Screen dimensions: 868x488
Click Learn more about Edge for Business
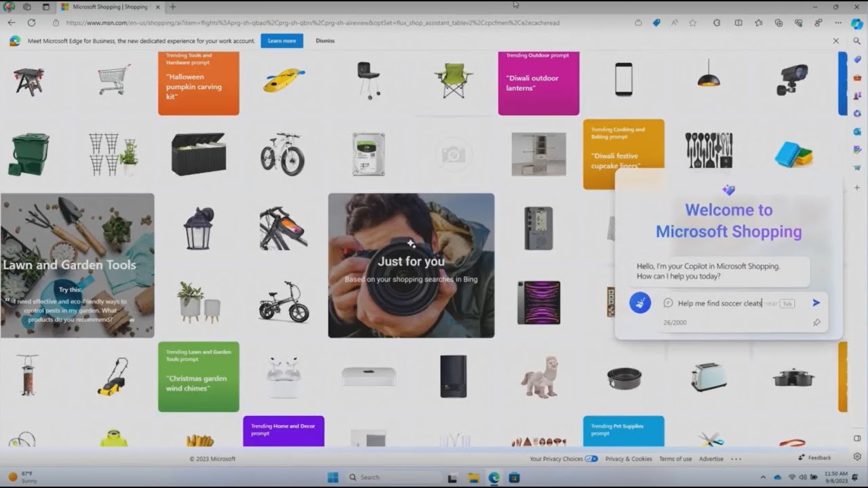coord(281,41)
